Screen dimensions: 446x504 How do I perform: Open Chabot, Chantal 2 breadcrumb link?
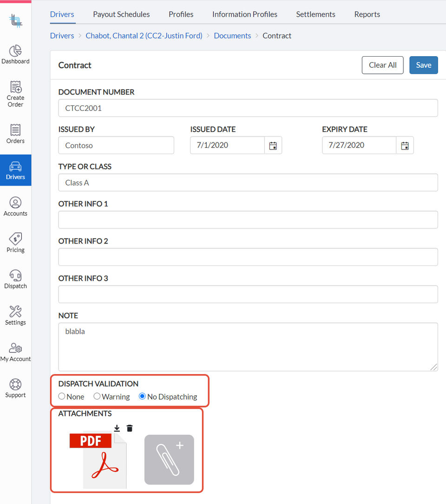point(144,36)
